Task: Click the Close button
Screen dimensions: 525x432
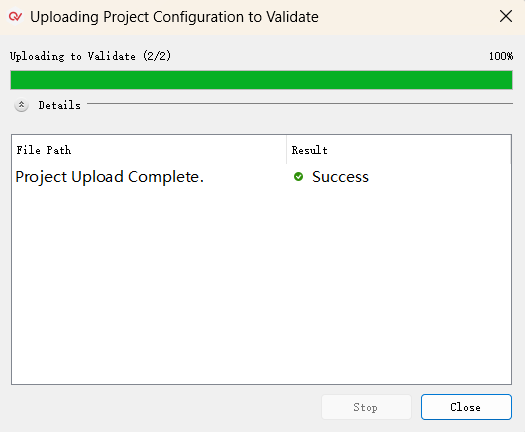Action: (466, 407)
